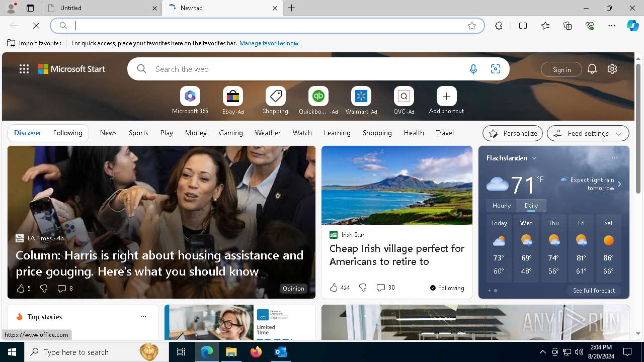Expand the Feed settings dropdown
644x362 pixels.
click(x=588, y=133)
